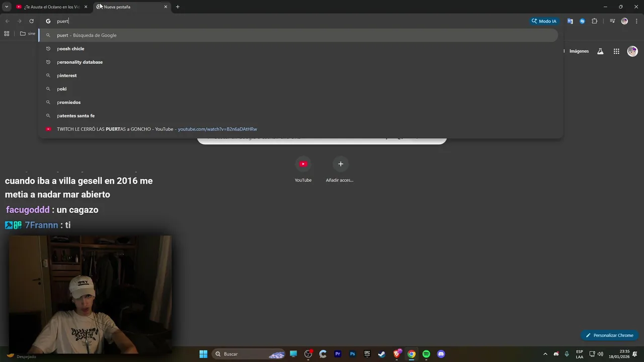Open Brave browser from taskbar
This screenshot has height=362, width=644.
(x=397, y=354)
